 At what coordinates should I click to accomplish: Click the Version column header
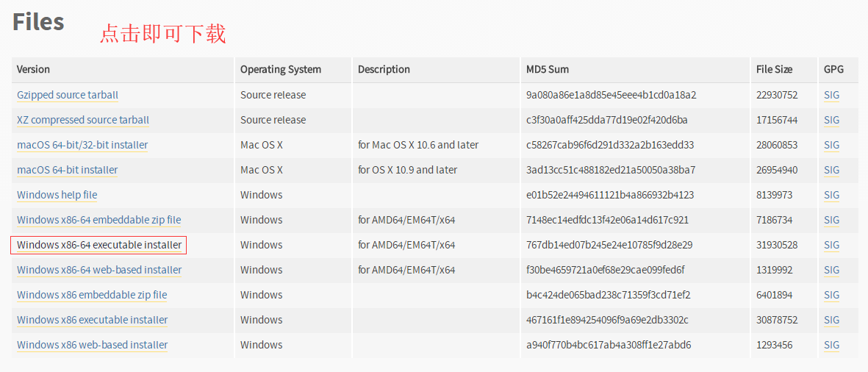(34, 69)
